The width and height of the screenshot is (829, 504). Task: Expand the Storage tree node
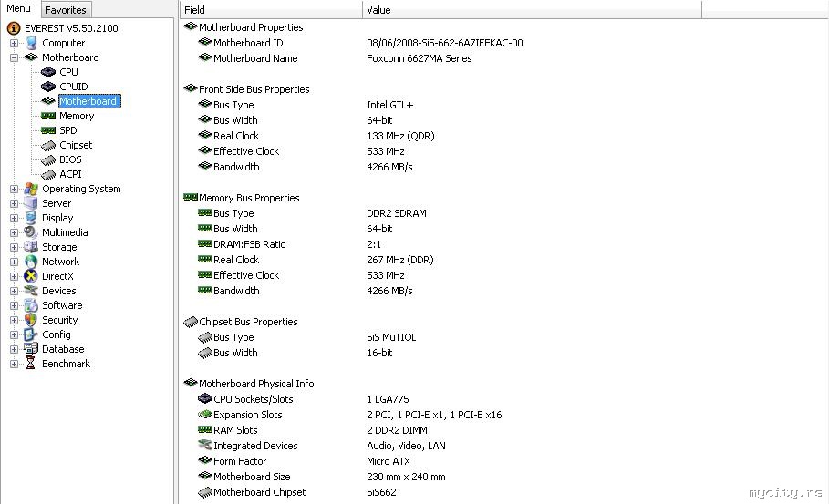15,247
